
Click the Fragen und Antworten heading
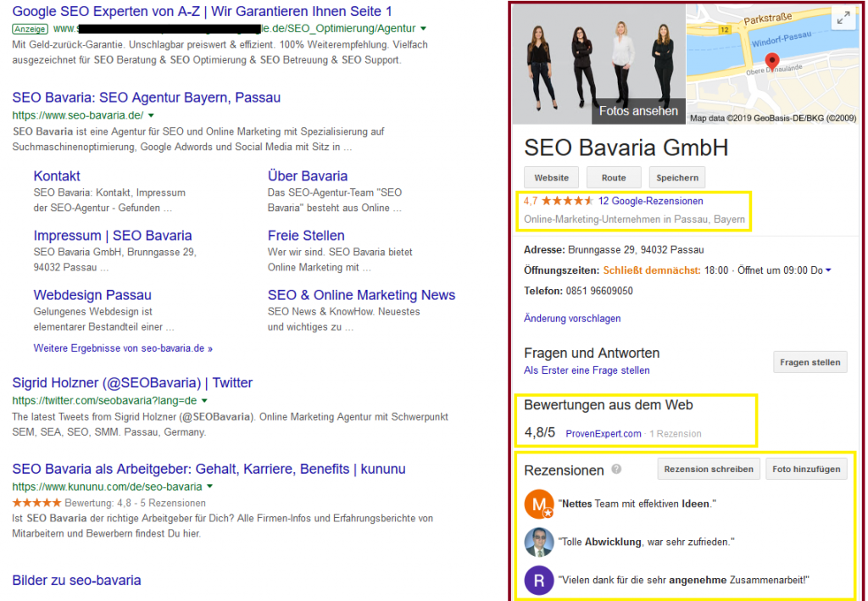[592, 353]
